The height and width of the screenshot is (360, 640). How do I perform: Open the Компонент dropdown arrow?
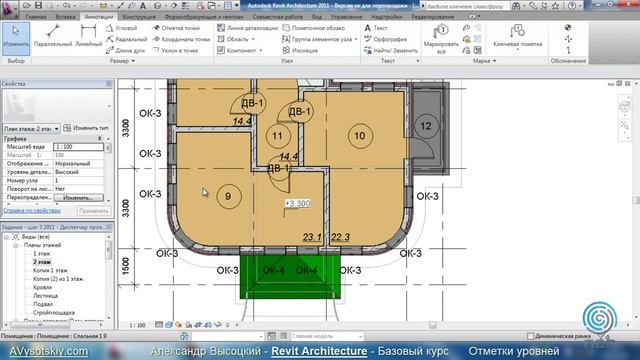pyautogui.click(x=260, y=51)
